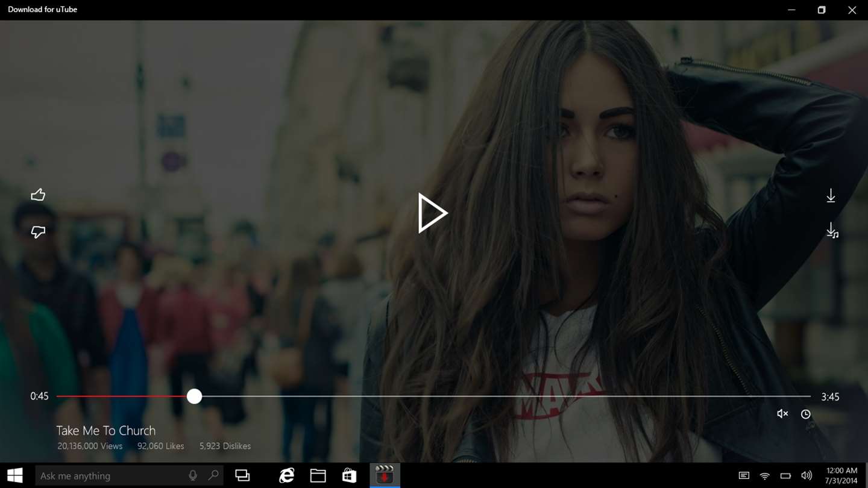Viewport: 868px width, 488px height.
Task: Click the battery tray icon
Action: tap(785, 476)
